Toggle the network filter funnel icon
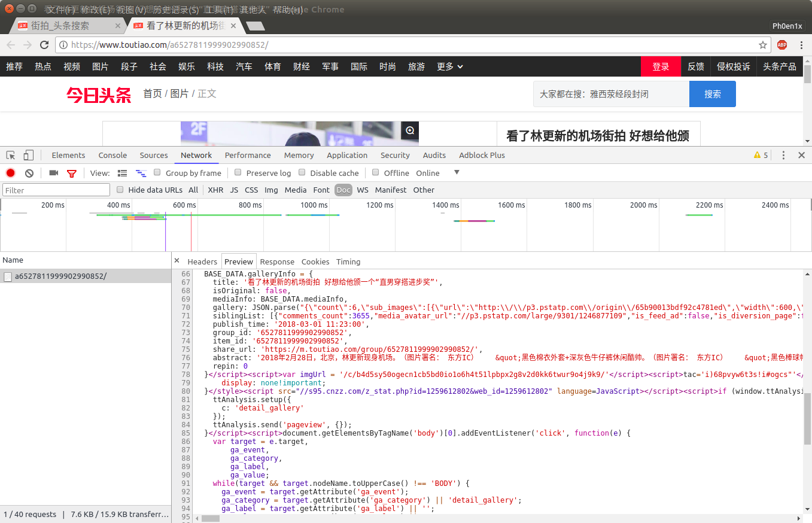The height and width of the screenshot is (523, 812). [72, 174]
